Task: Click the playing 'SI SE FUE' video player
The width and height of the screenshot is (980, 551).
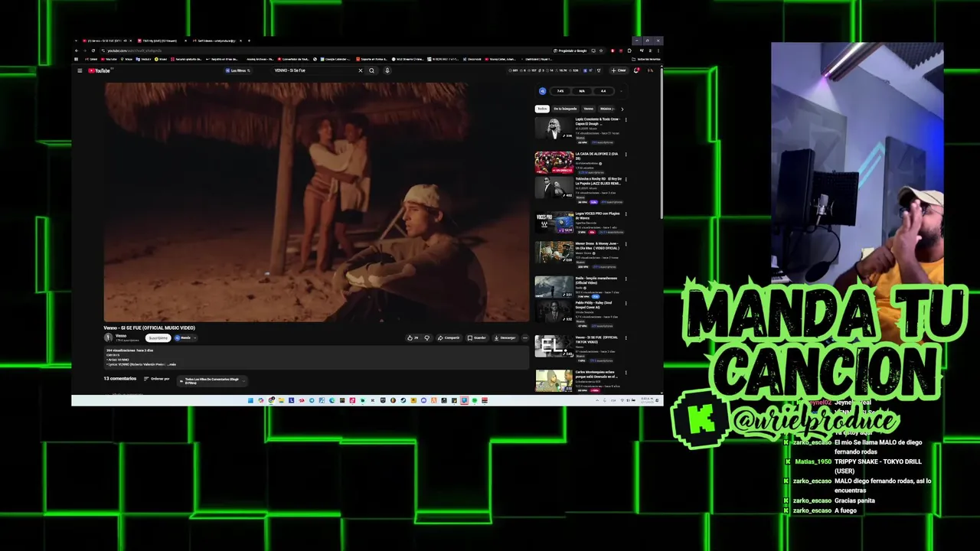Action: [316, 201]
